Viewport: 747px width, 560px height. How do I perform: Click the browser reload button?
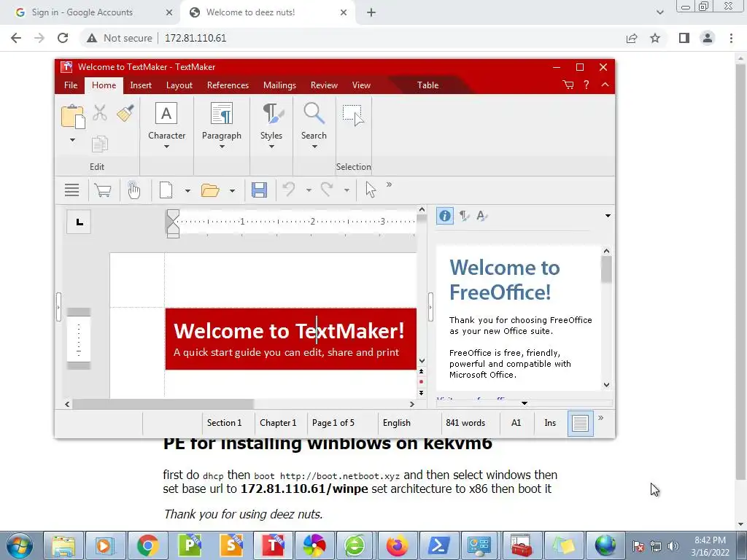(x=63, y=38)
